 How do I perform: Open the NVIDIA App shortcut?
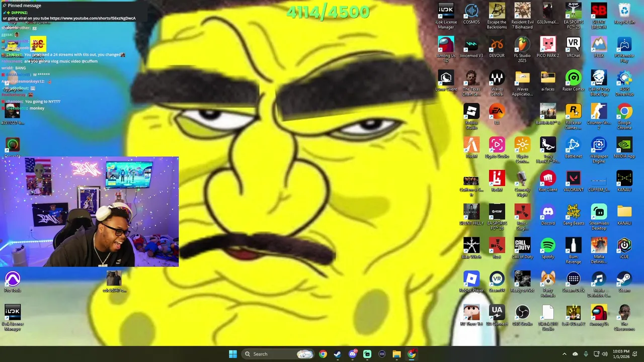[x=624, y=148]
